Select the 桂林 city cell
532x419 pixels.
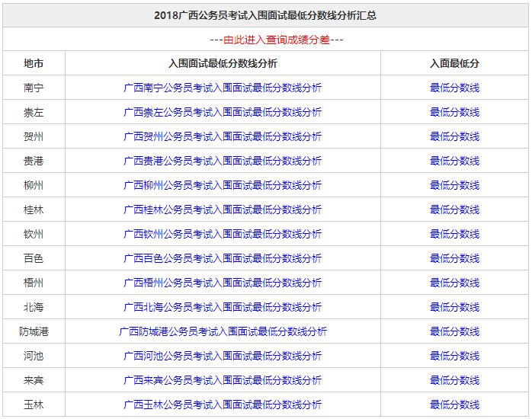[x=34, y=209]
